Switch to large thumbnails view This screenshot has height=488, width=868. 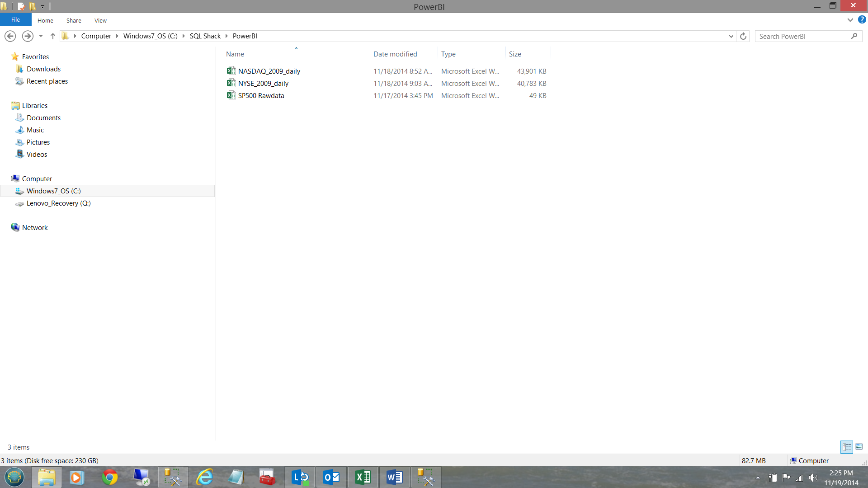click(859, 447)
